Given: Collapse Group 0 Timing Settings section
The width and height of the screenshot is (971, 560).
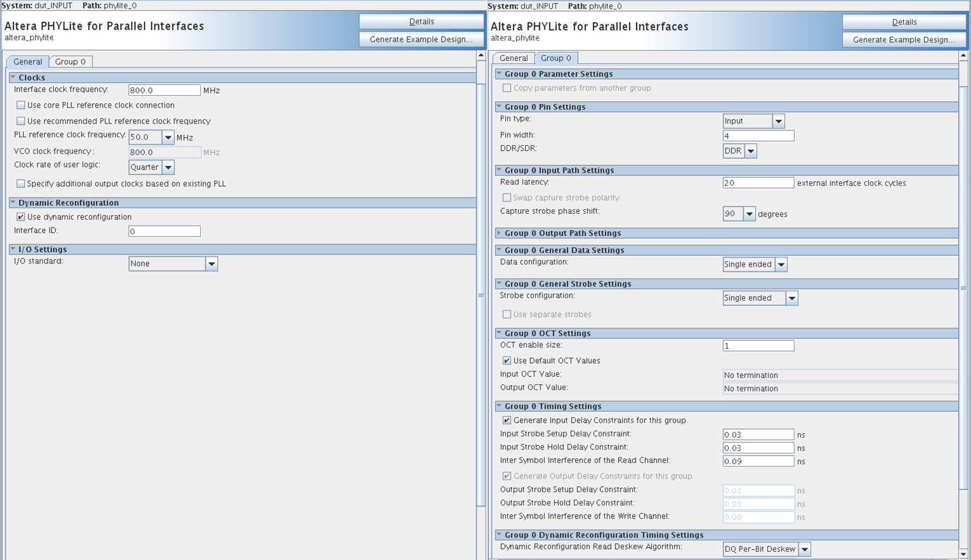Looking at the screenshot, I should [499, 406].
